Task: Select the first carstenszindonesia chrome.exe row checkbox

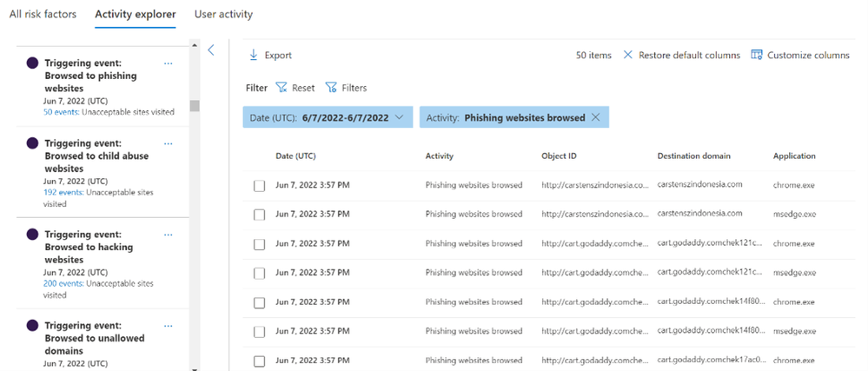Action: 259,185
